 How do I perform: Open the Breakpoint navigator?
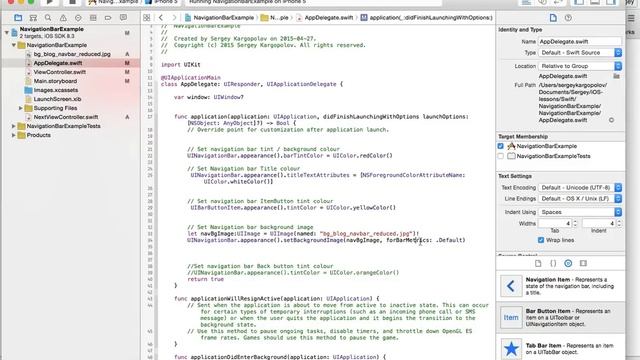pyautogui.click(x=108, y=18)
